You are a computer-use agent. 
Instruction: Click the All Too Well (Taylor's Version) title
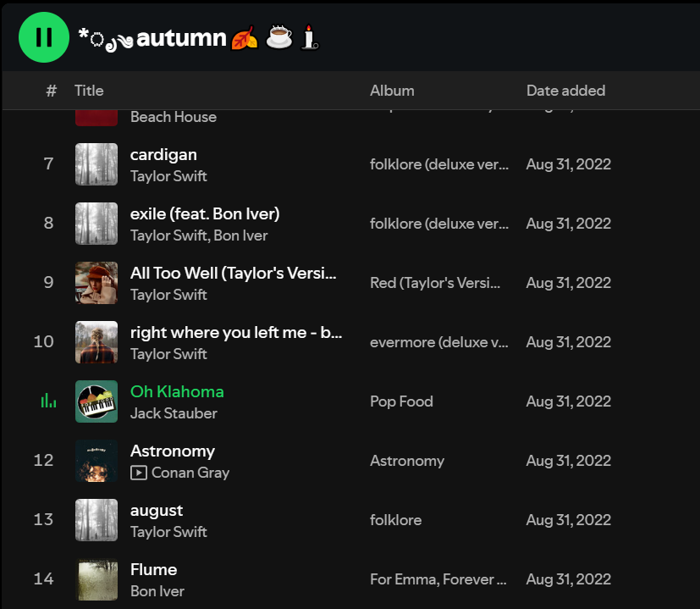click(233, 273)
